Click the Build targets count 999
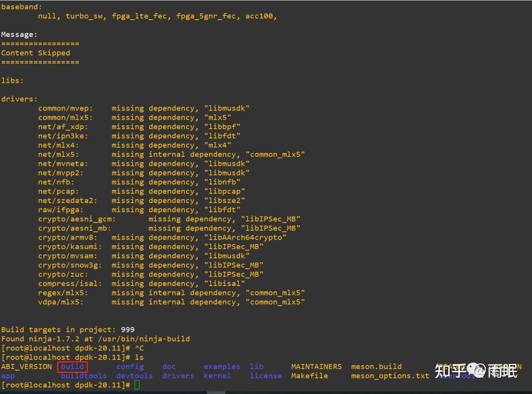Screen dimensions: 532x394 click(128, 329)
